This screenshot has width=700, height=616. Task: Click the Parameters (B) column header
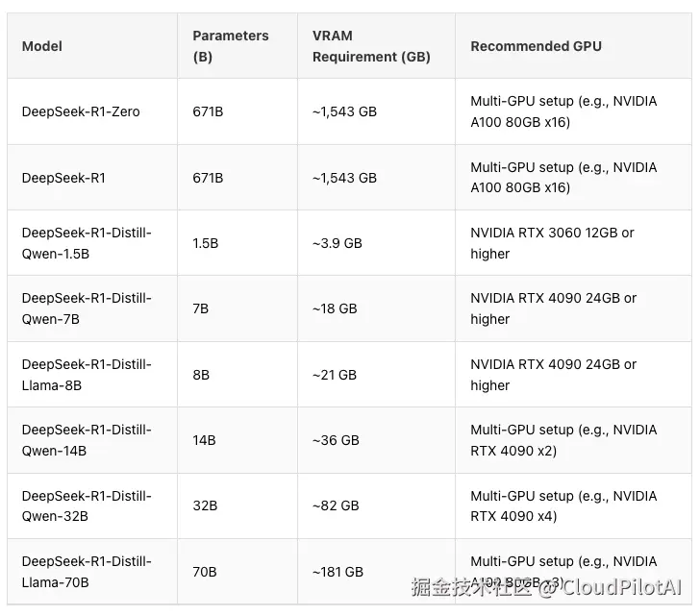[231, 46]
